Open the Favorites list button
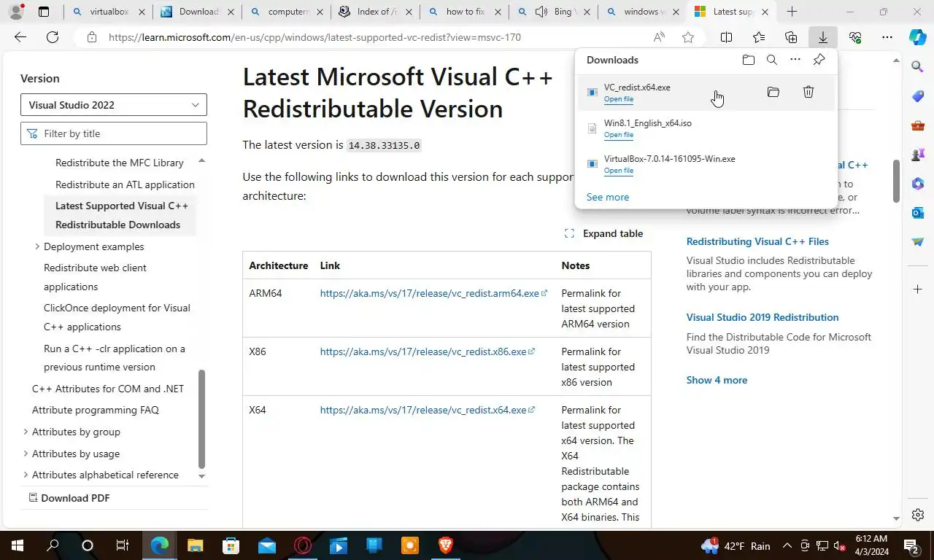Image resolution: width=934 pixels, height=560 pixels. pos(759,37)
